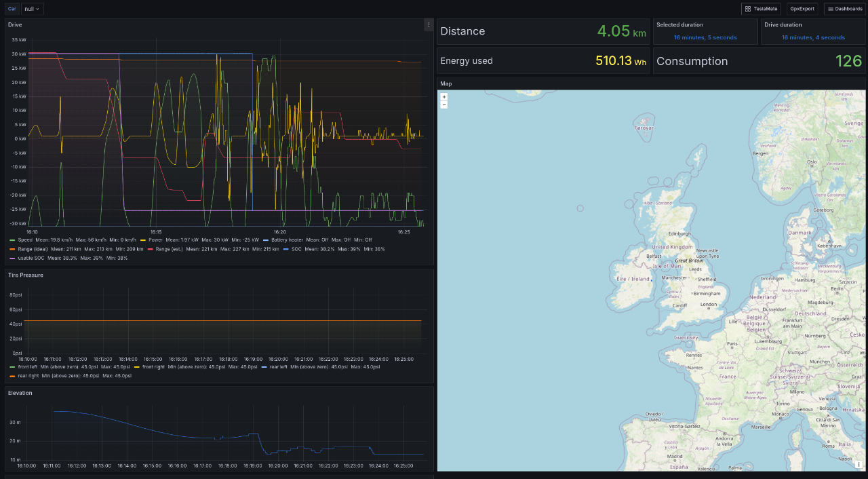Click the Selected duration value link

tap(705, 37)
